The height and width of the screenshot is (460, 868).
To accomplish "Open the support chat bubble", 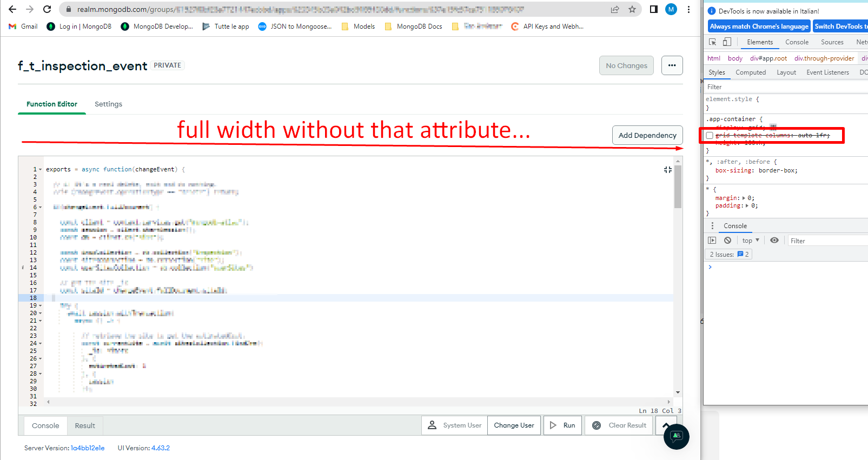I will (x=676, y=436).
